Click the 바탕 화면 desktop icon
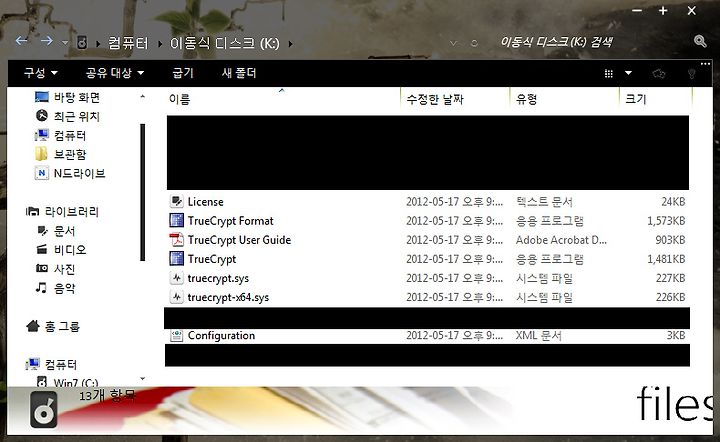Image resolution: width=720 pixels, height=442 pixels. pos(41,97)
